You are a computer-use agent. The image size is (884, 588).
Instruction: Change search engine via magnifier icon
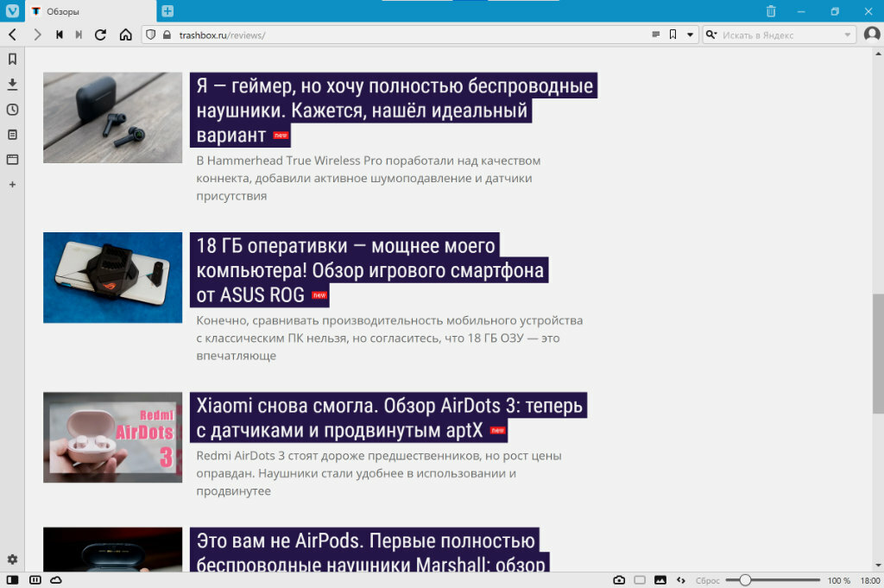(711, 35)
